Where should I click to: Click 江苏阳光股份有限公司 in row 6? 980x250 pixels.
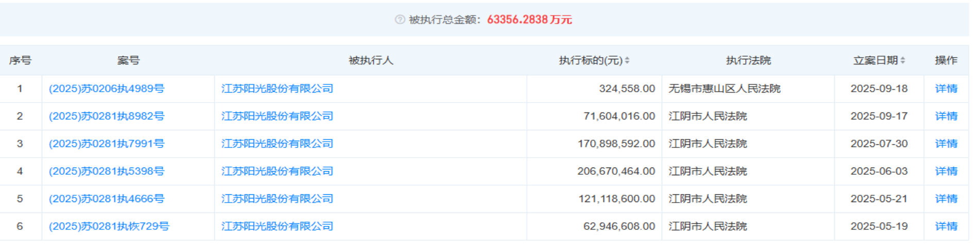coord(277,226)
